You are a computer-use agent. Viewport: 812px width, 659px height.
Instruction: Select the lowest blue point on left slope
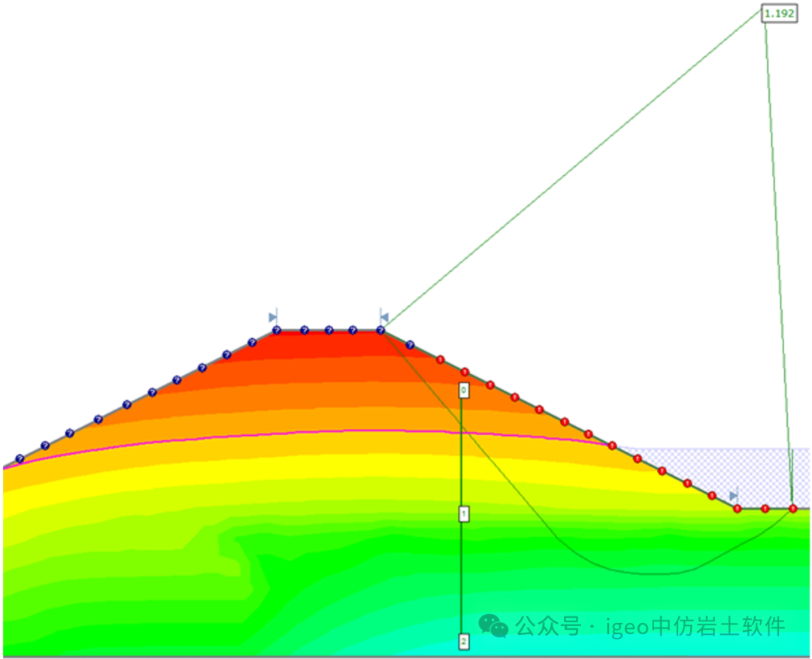click(20, 458)
